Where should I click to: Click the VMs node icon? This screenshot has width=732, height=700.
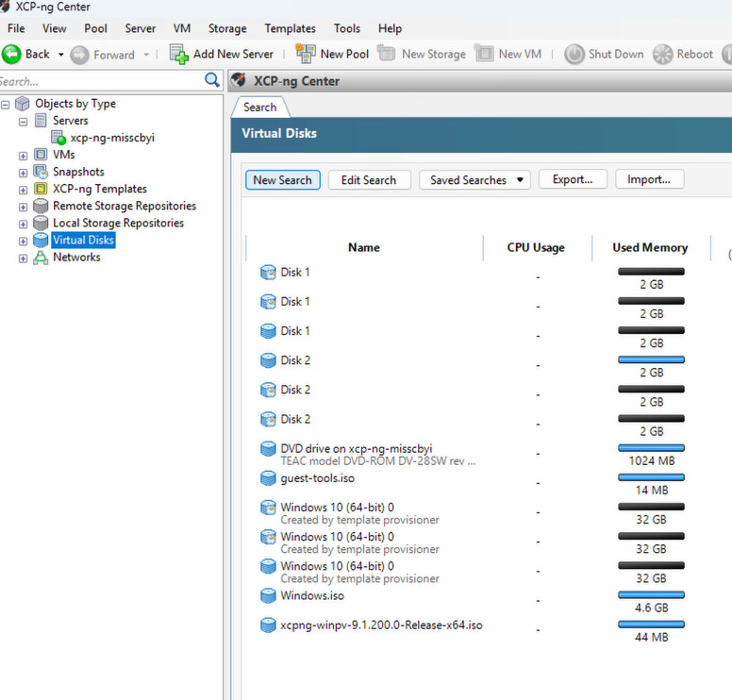[41, 155]
